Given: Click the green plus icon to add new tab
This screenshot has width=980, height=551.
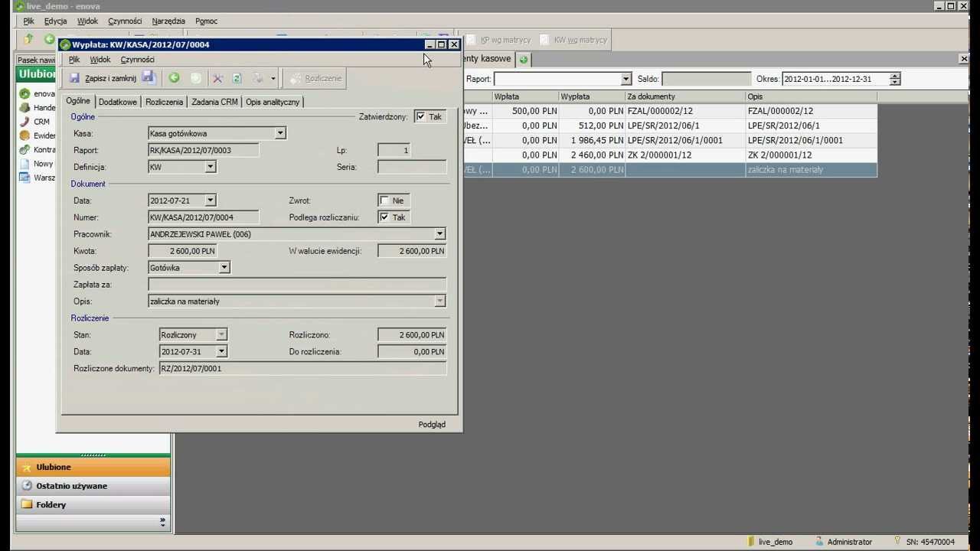Looking at the screenshot, I should 524,59.
